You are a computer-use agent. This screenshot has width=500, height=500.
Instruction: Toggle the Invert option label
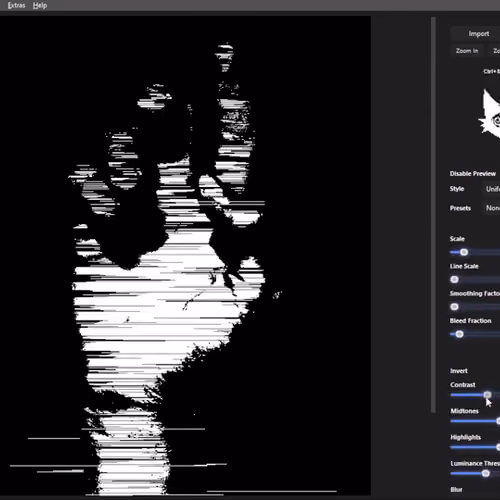(459, 371)
